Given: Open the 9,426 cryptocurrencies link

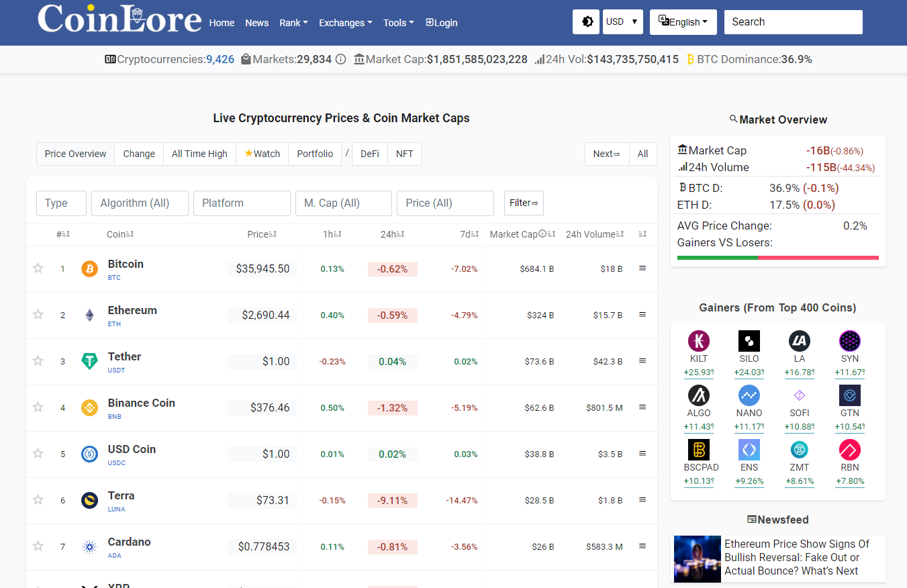Looking at the screenshot, I should click(220, 59).
